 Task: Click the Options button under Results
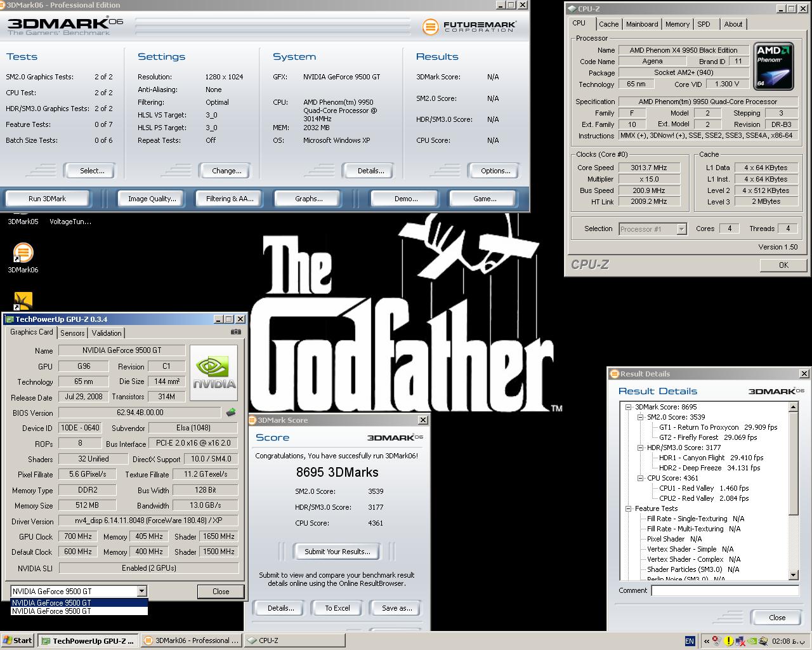point(495,171)
